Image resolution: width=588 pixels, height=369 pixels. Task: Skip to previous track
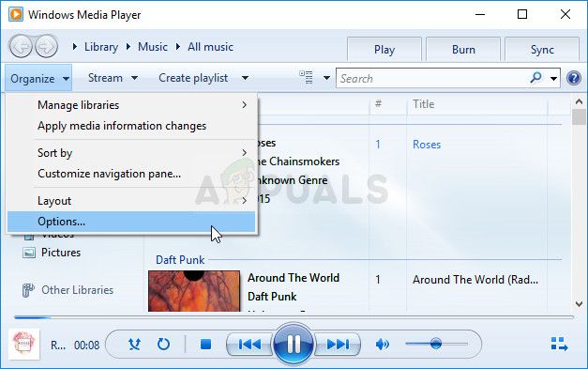coord(249,344)
